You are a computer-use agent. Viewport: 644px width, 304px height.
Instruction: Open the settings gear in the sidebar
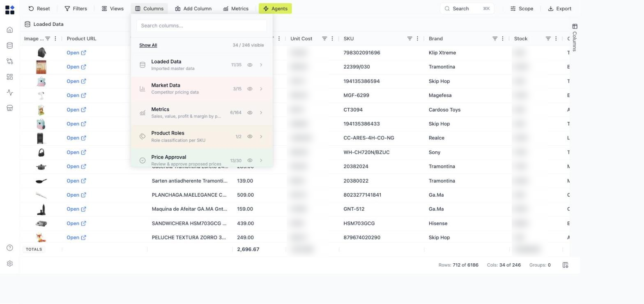pos(10,264)
